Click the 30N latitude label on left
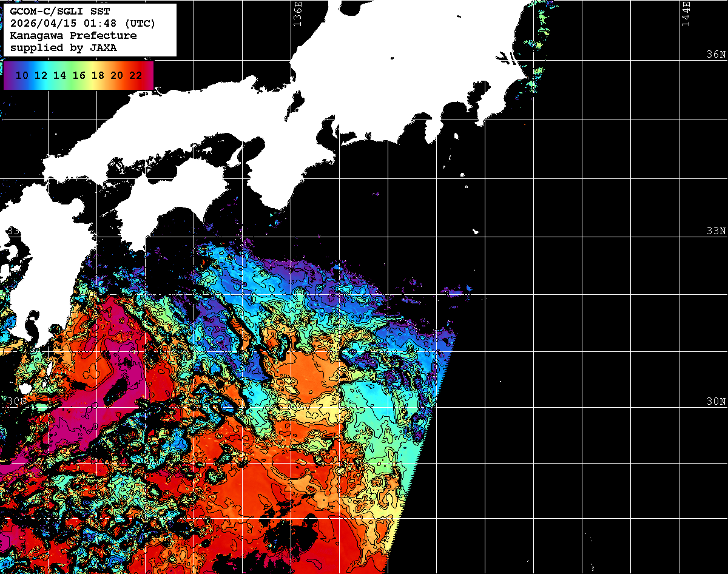 coord(16,401)
